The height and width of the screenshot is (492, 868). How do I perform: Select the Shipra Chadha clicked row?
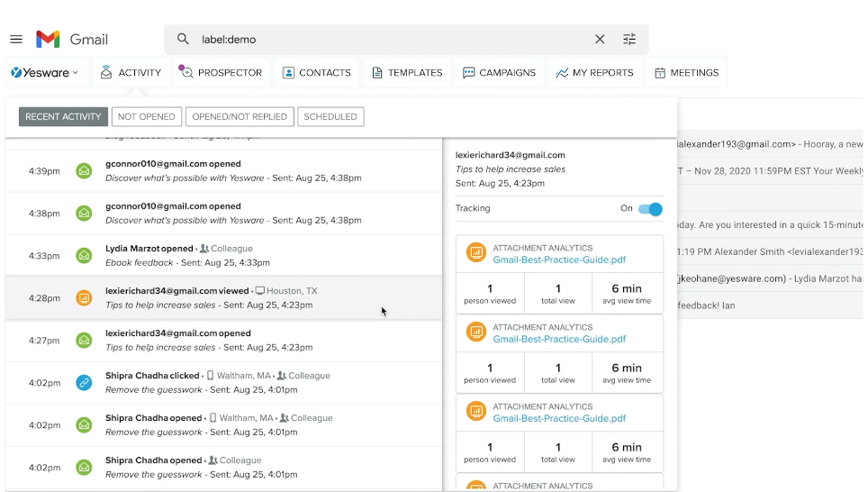[x=223, y=382]
